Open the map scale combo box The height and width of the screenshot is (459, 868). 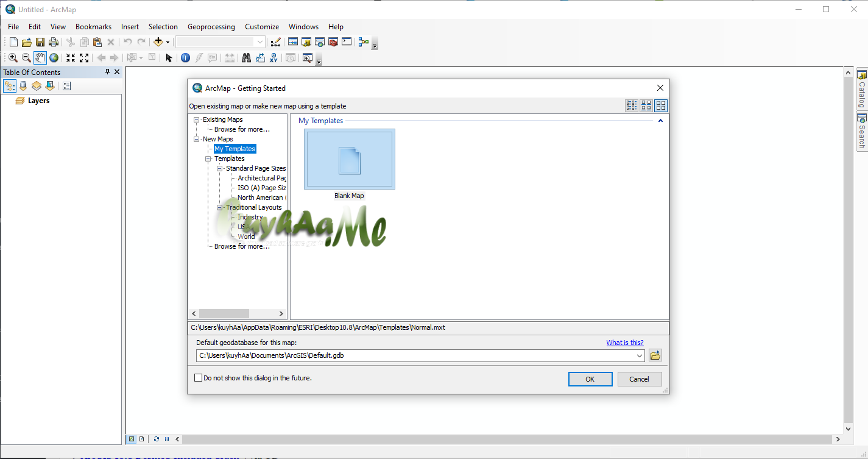click(x=221, y=42)
